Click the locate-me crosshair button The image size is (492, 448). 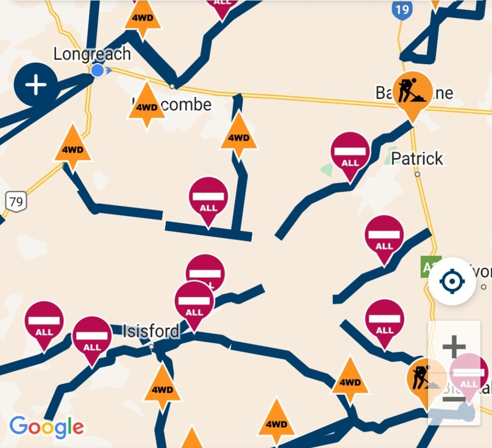(x=452, y=281)
